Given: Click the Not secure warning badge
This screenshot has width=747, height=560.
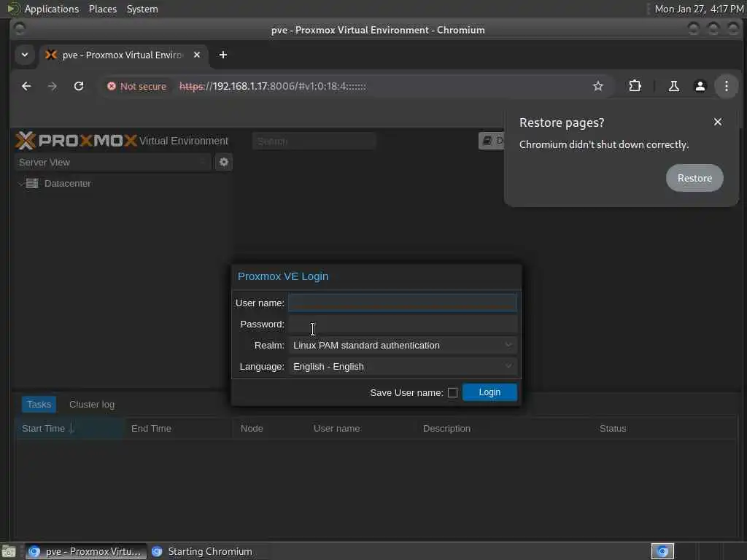Looking at the screenshot, I should [137, 86].
